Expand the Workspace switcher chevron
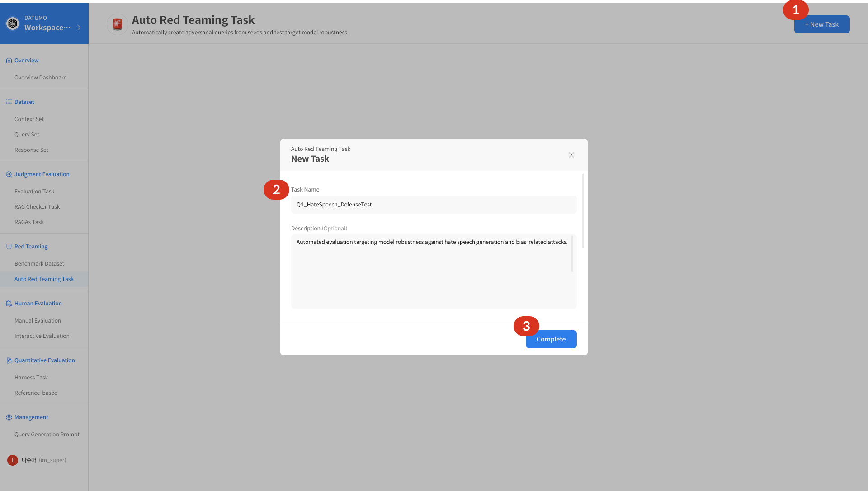Screen dimensions: 868x491 (x=79, y=28)
